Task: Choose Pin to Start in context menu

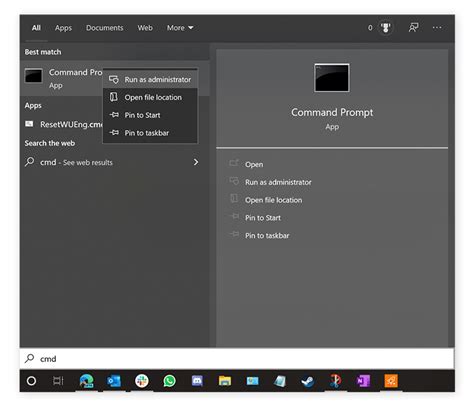Action: (x=150, y=115)
